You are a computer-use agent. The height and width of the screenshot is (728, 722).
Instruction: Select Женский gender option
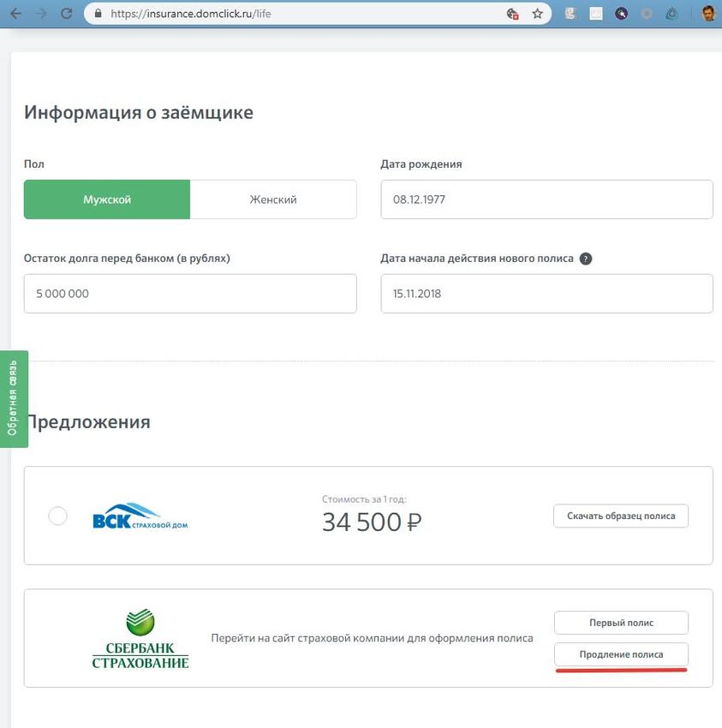pyautogui.click(x=273, y=200)
